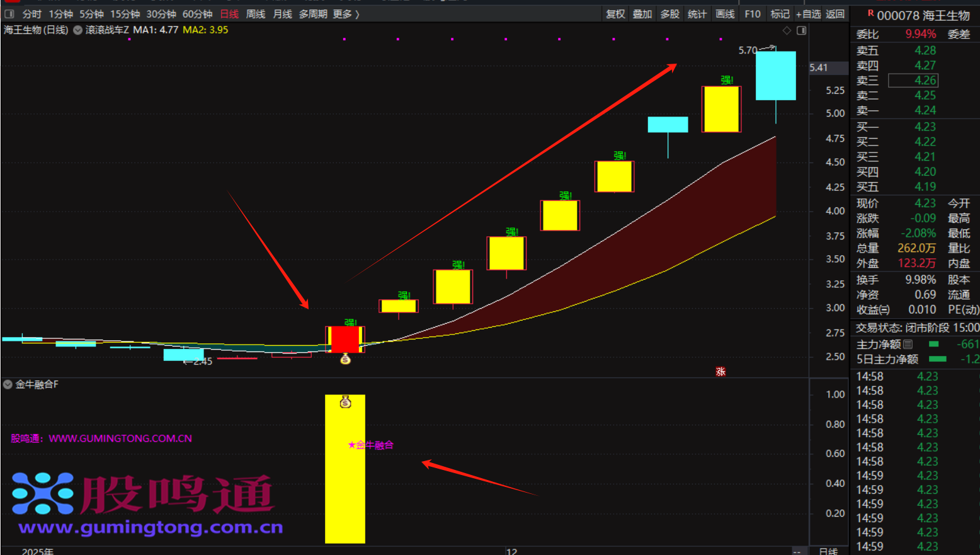
Task: Switch to the 周线 weekly chart tab
Action: coord(256,14)
